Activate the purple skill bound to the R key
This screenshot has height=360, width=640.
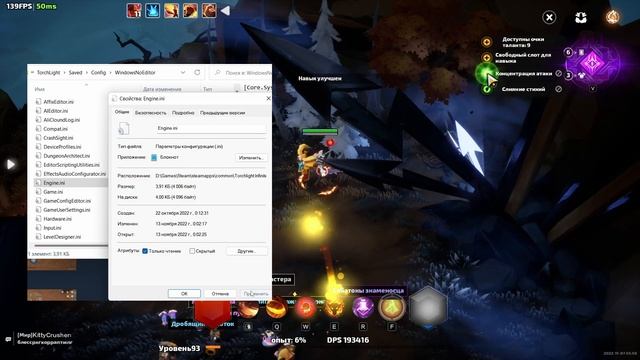[x=362, y=308]
